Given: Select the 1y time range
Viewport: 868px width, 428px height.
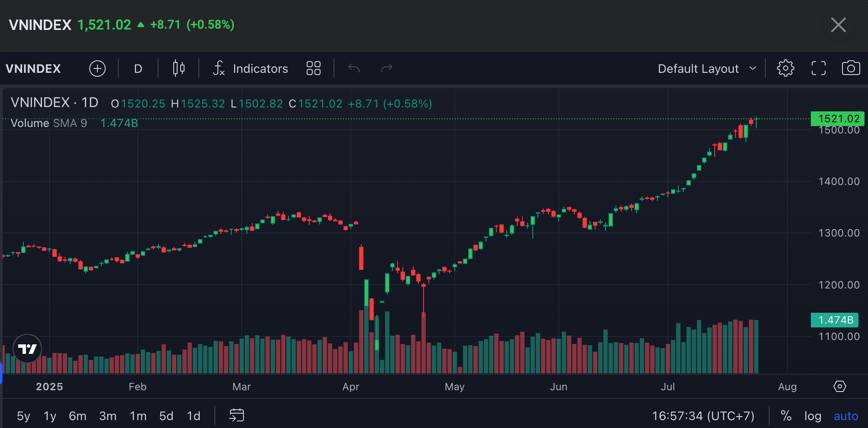Looking at the screenshot, I should click(50, 416).
